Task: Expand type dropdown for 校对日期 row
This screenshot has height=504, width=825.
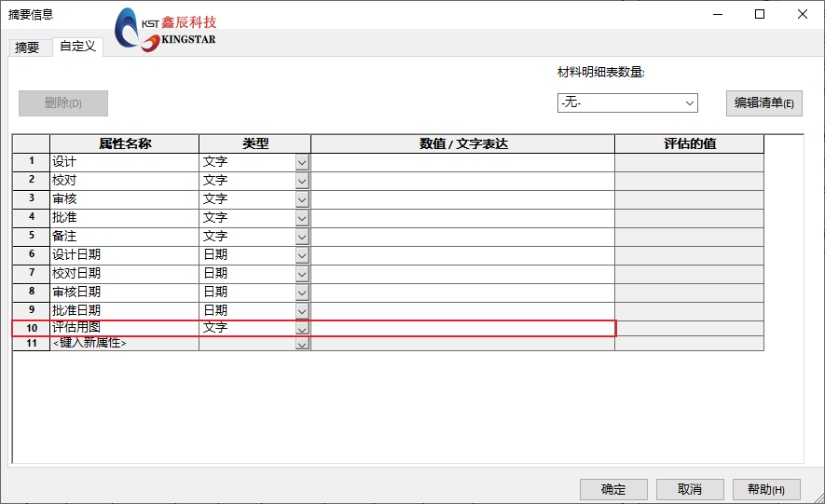Action: point(302,274)
